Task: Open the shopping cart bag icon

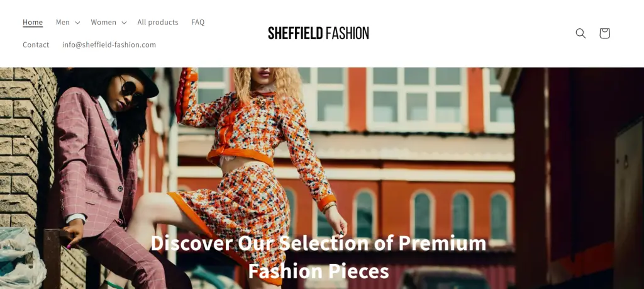Action: 604,33
